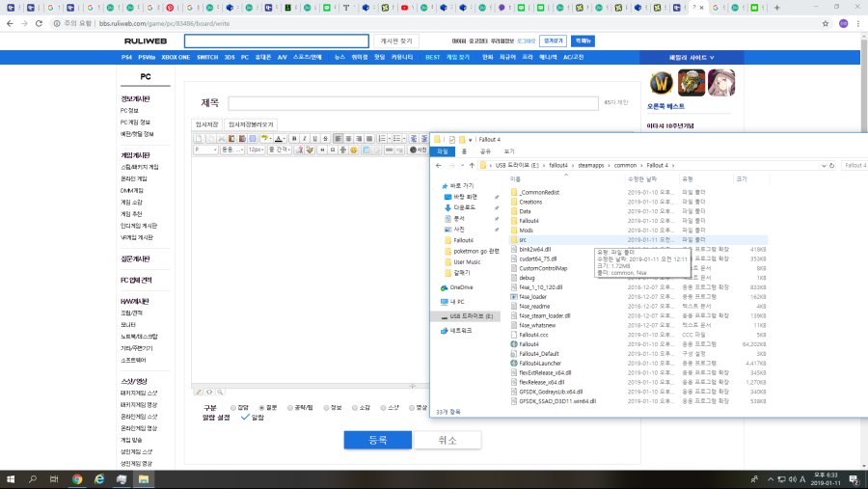
Task: Click the blue 등록 submit button
Action: click(377, 440)
